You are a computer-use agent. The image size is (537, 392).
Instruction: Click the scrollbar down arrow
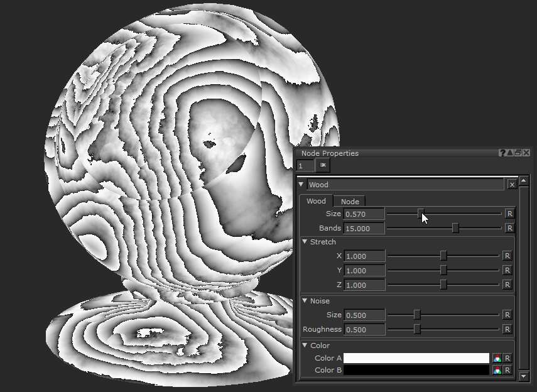524,376
